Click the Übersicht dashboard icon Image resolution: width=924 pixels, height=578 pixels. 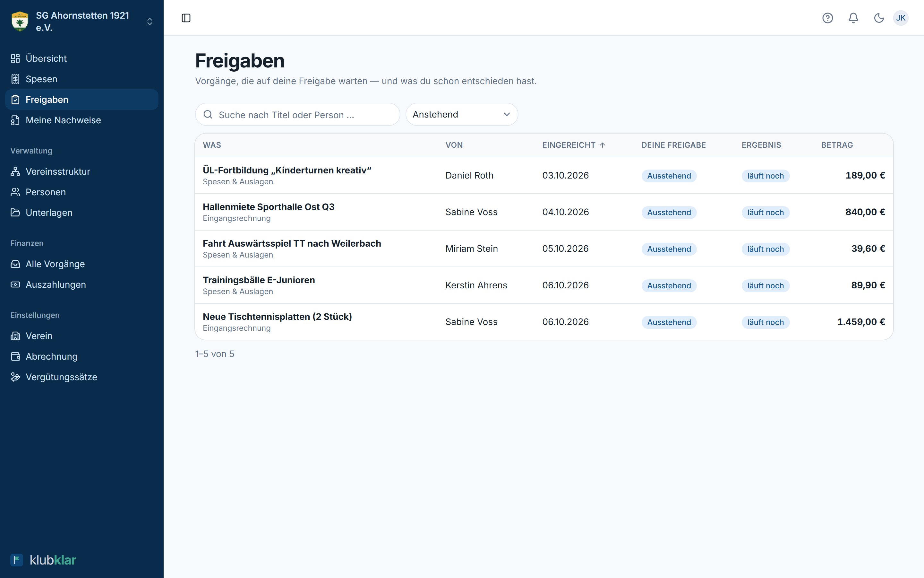[15, 58]
